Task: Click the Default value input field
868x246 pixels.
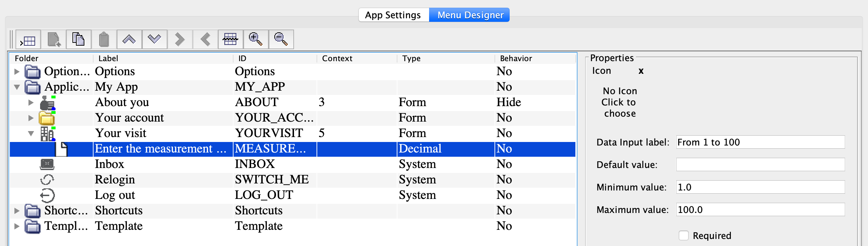Action: [x=760, y=164]
